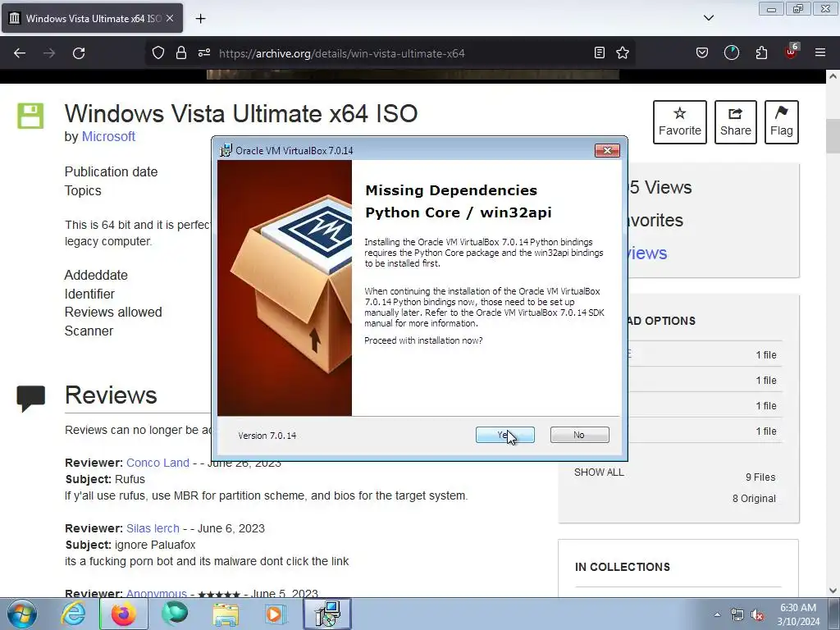Viewport: 840px width, 630px height.
Task: Flag this item on archive.org
Action: (782, 122)
